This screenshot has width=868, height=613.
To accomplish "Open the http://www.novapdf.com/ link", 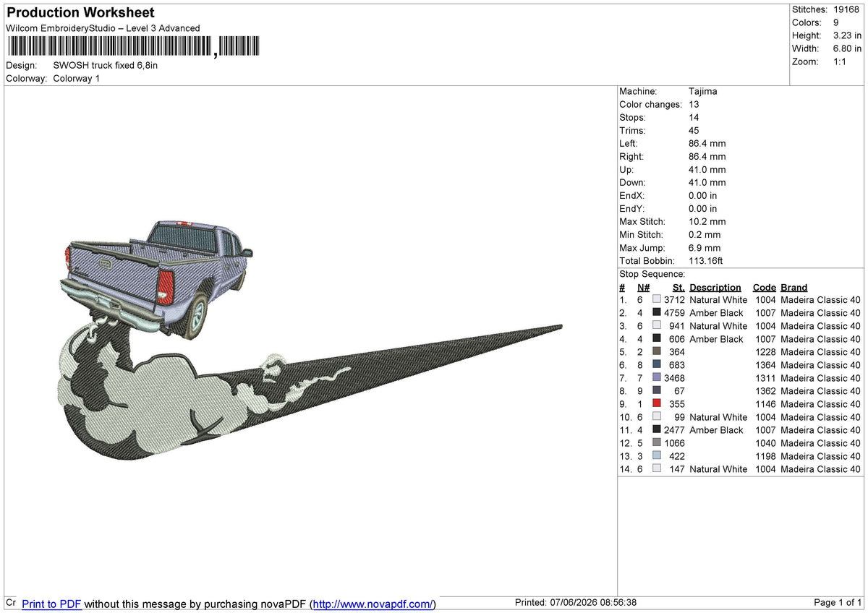I will coord(373,604).
